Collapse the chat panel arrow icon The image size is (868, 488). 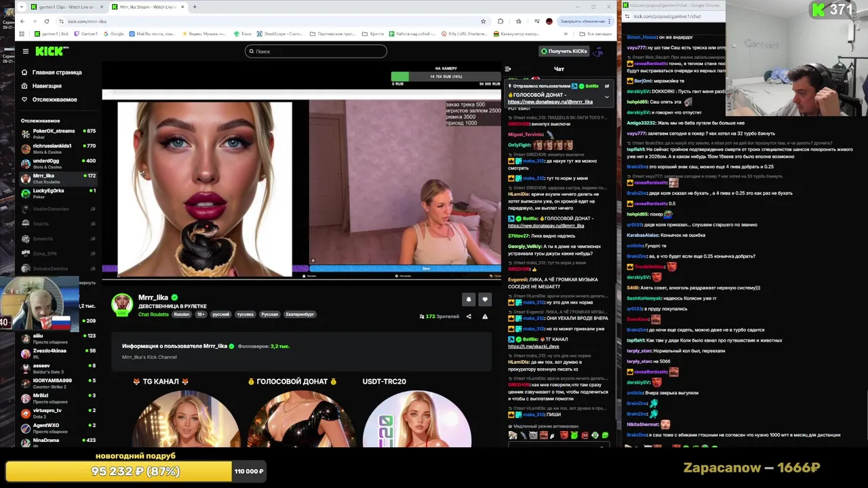point(508,68)
